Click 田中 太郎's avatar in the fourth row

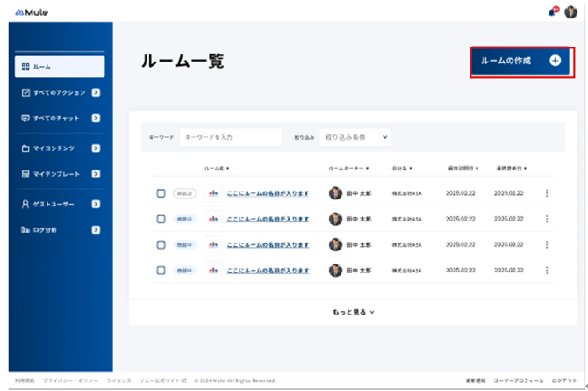pyautogui.click(x=335, y=271)
